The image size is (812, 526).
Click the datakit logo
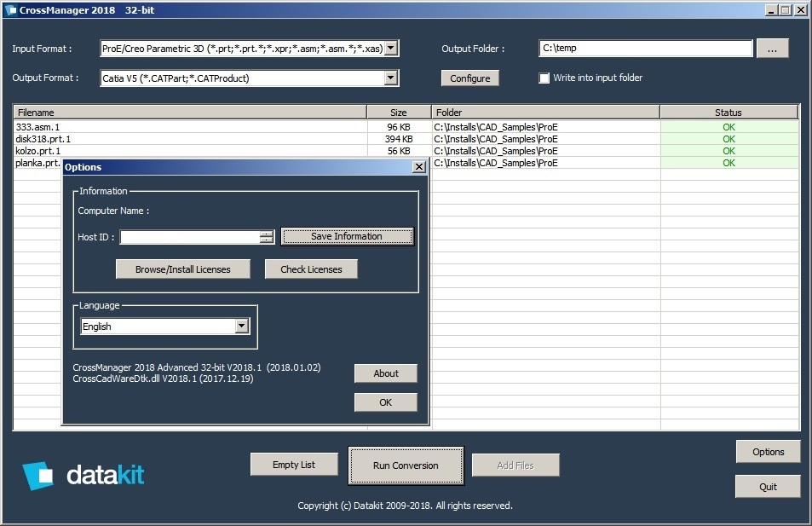click(x=84, y=475)
